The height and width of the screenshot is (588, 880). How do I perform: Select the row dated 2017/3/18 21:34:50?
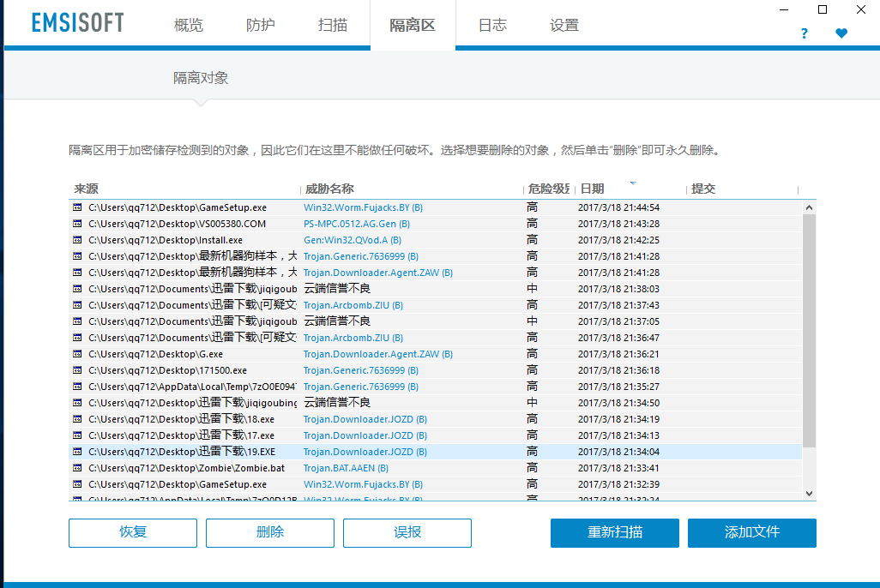click(436, 403)
